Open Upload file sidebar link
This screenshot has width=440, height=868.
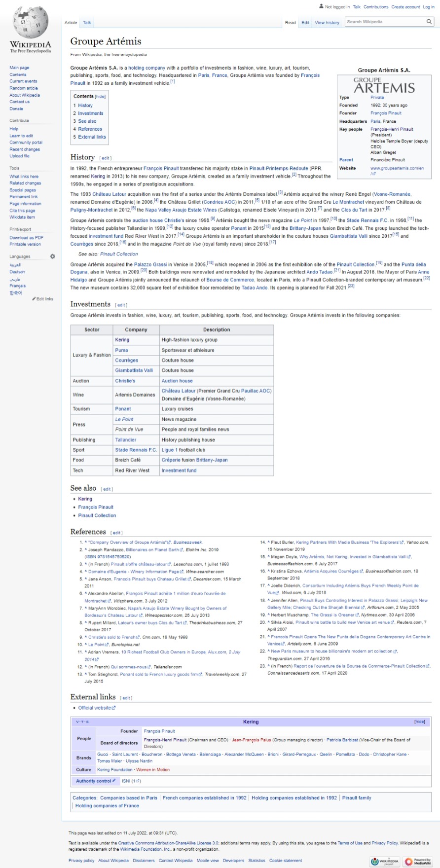tap(20, 156)
